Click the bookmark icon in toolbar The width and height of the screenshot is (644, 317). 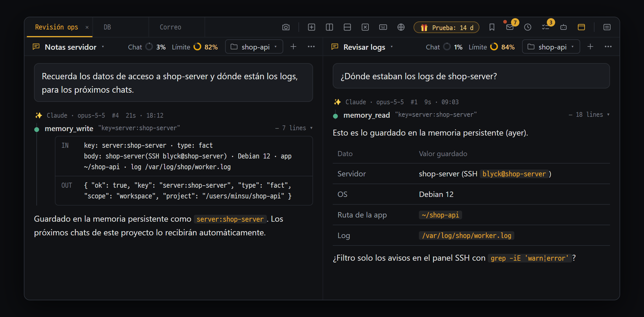pyautogui.click(x=492, y=27)
